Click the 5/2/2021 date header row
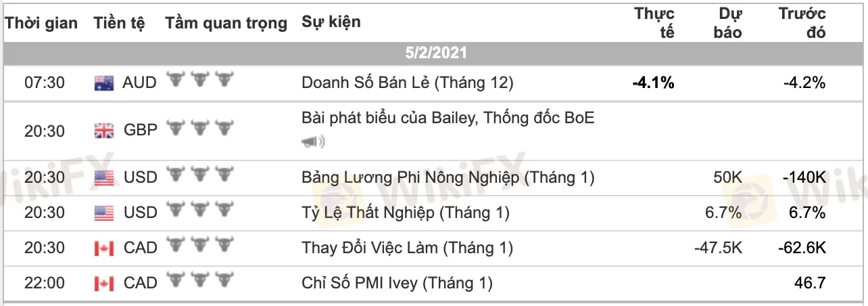The image size is (868, 306). coord(436,53)
